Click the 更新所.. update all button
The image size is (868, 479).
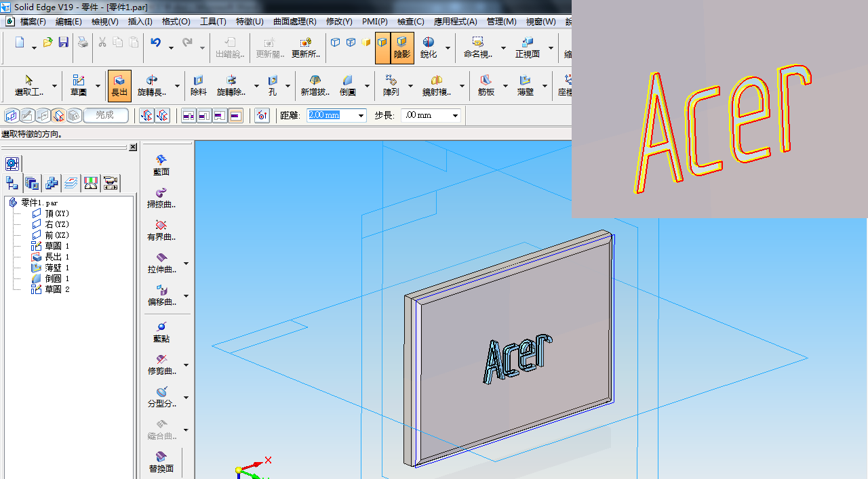(x=305, y=48)
